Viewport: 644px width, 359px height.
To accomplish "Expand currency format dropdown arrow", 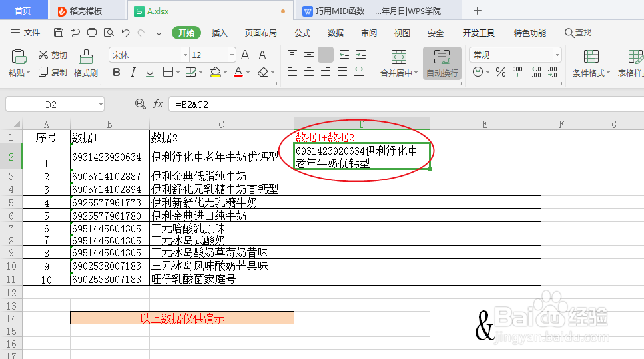I will (x=487, y=73).
